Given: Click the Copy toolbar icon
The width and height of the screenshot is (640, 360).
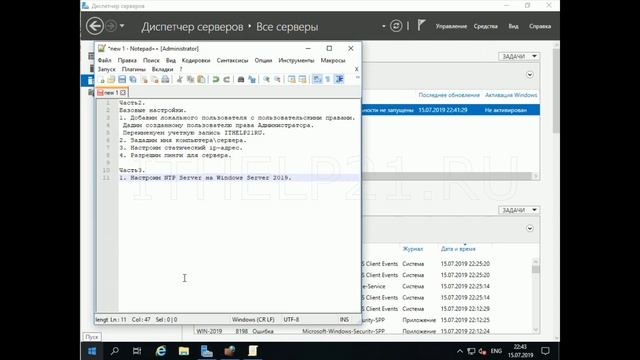Looking at the screenshot, I should pyautogui.click(x=190, y=79).
